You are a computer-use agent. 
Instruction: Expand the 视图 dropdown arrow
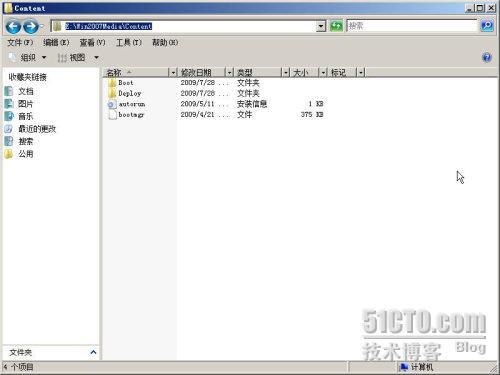(x=96, y=58)
